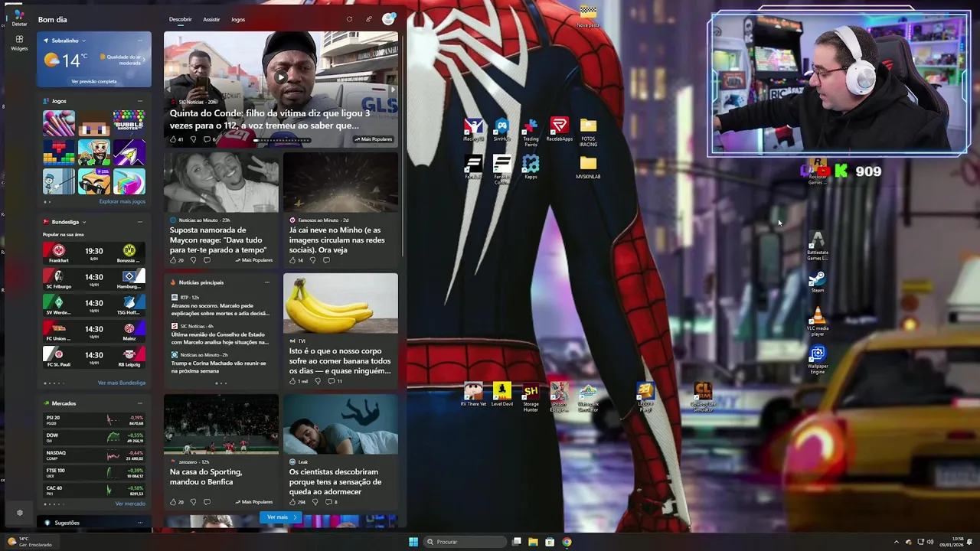Launch Wallpaper Engine shortcut
This screenshot has width=980, height=551.
click(818, 360)
